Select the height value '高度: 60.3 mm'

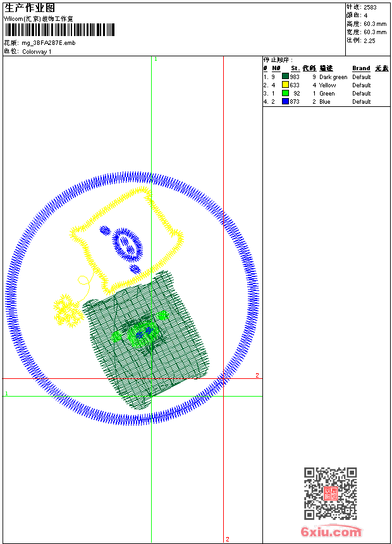(x=366, y=24)
